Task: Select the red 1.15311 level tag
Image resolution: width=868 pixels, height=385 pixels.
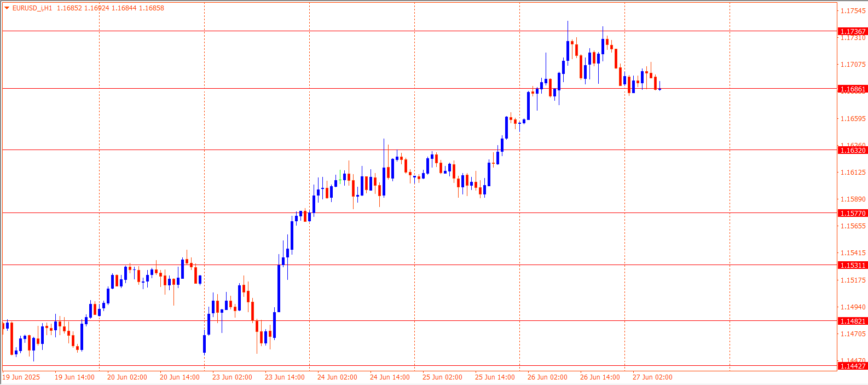Action: (853, 265)
